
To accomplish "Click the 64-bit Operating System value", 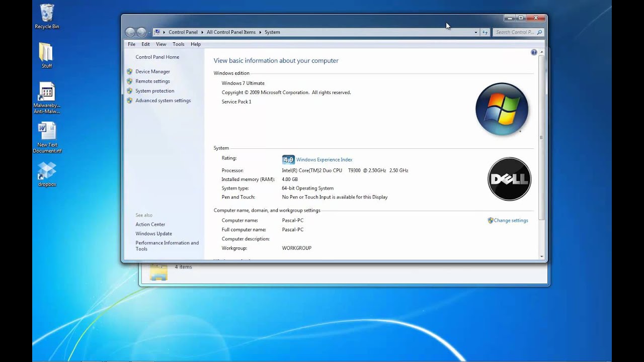I will pos(307,189).
